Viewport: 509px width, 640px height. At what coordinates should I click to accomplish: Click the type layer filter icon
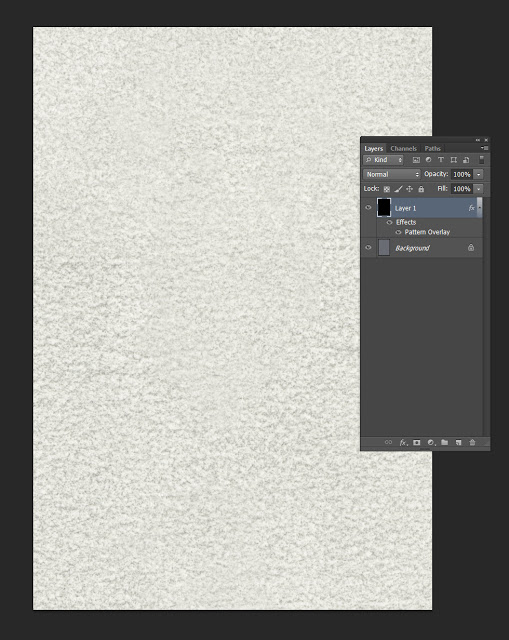[441, 160]
